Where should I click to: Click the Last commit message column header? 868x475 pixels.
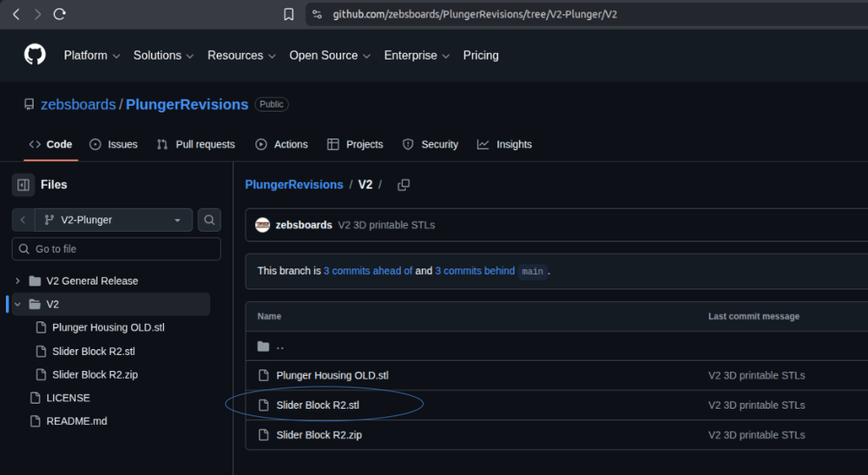(x=753, y=317)
